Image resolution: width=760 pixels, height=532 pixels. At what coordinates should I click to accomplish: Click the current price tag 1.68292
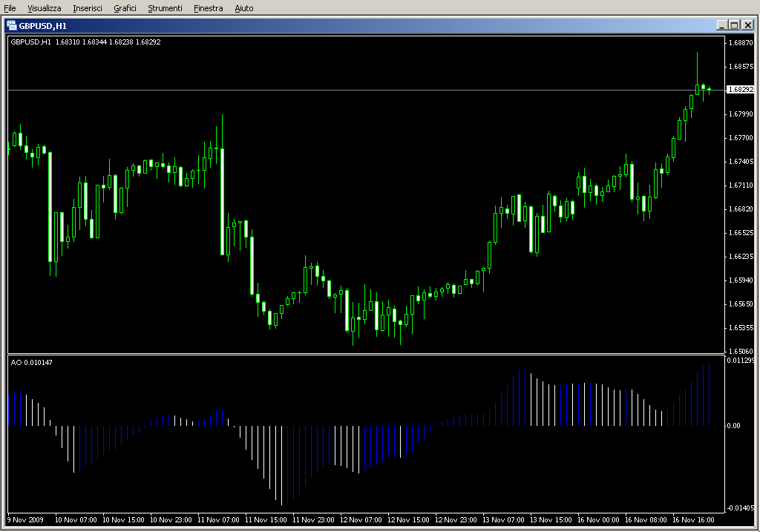pos(739,90)
